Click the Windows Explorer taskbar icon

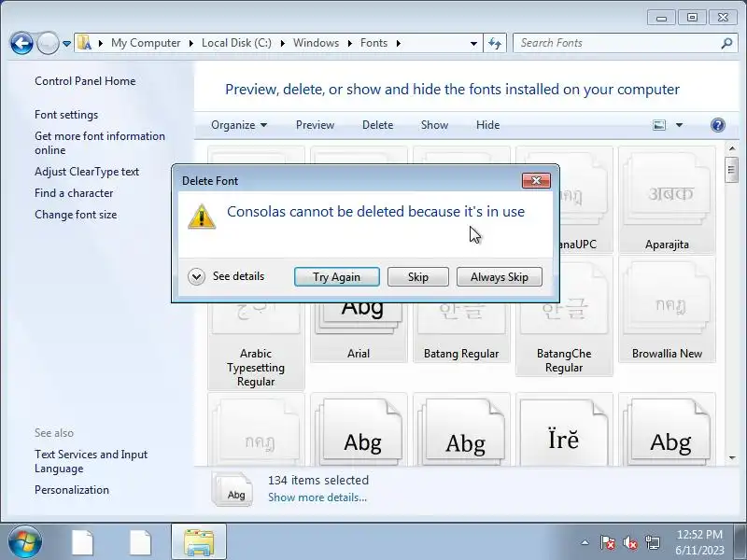pyautogui.click(x=198, y=542)
